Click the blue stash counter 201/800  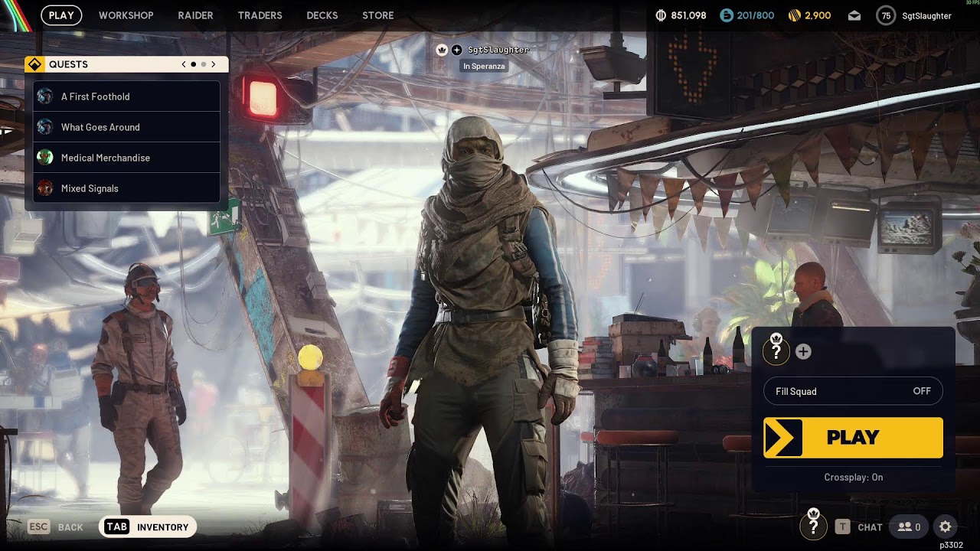[747, 15]
